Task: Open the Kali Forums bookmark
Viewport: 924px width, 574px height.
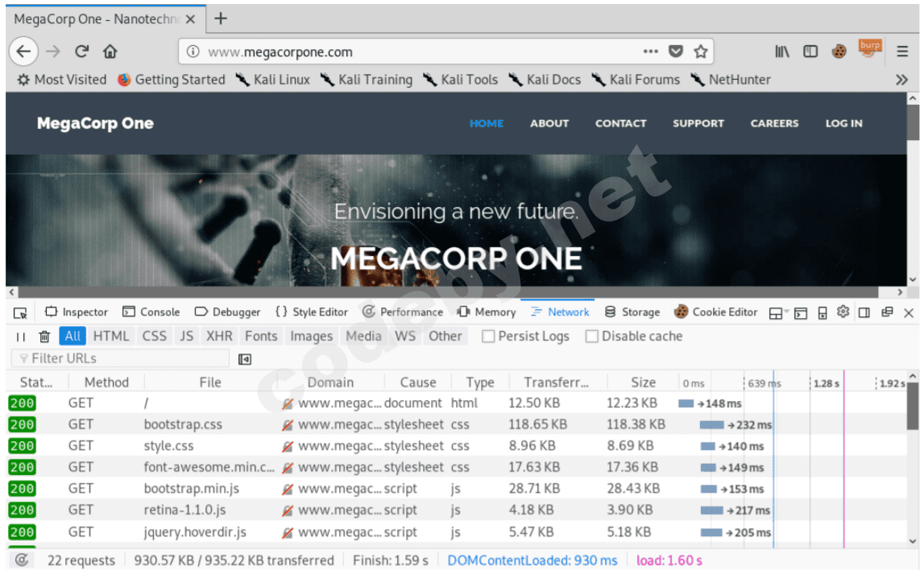Action: (x=636, y=80)
